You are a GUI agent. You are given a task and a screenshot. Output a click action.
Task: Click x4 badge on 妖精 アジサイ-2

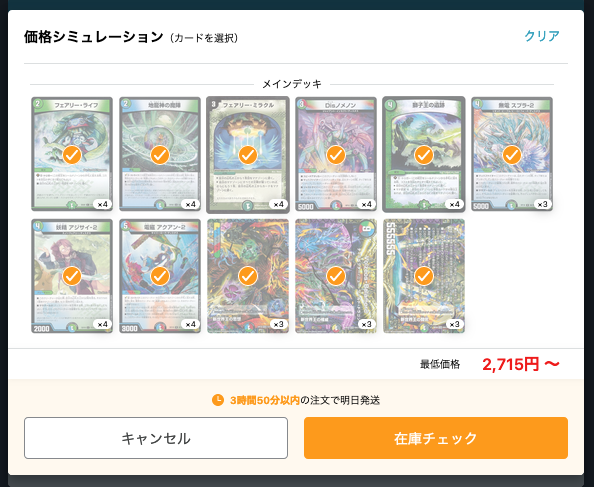point(102,325)
